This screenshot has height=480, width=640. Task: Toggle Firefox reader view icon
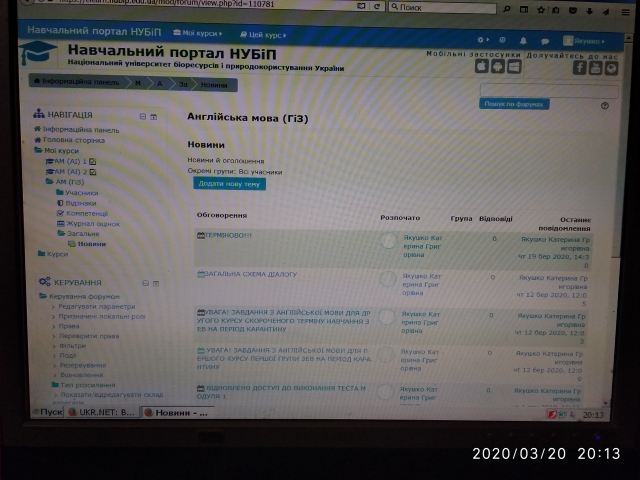(361, 6)
